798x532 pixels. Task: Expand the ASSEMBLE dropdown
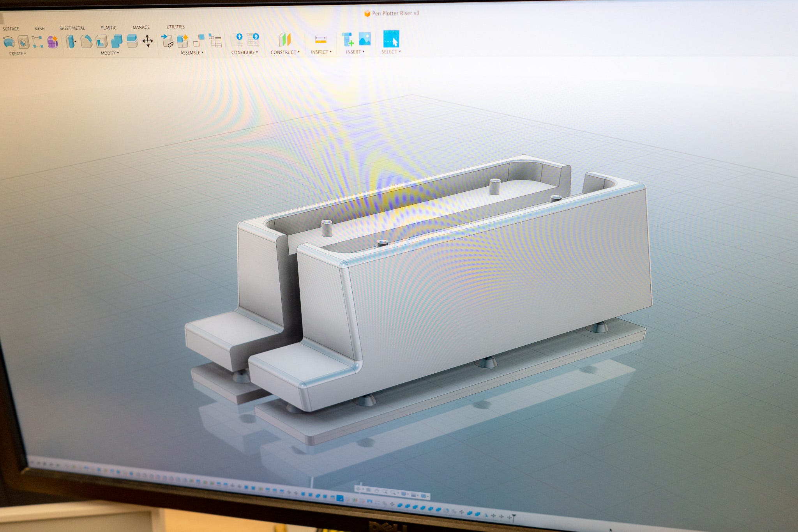coord(191,53)
